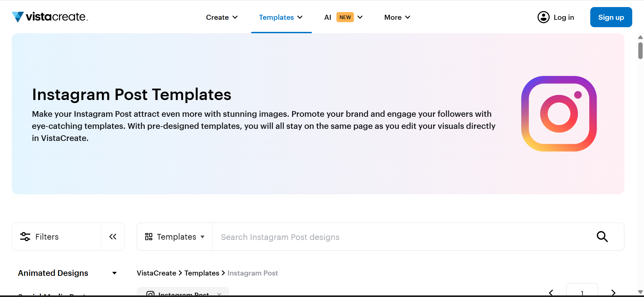
Task: Expand the Animated Designs section
Action: click(x=67, y=273)
